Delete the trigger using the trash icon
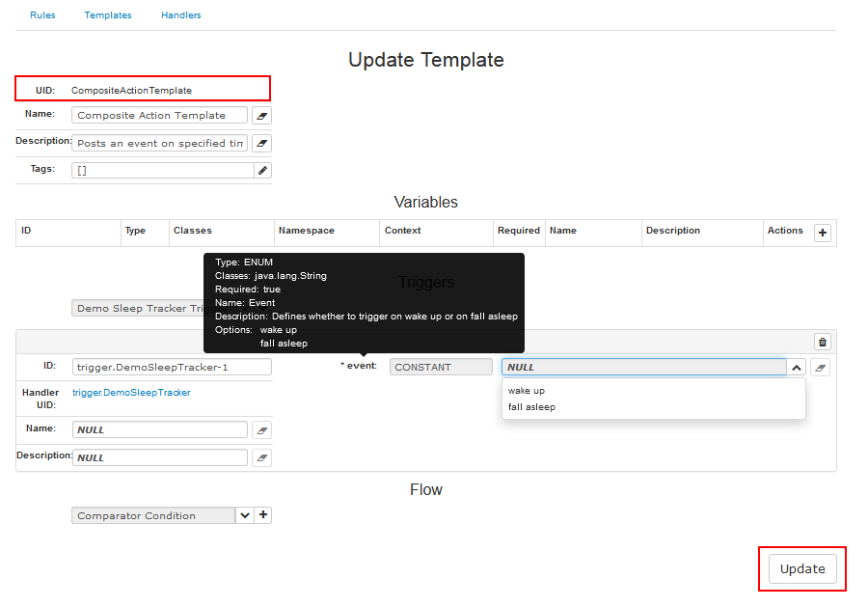868x607 pixels. (x=822, y=342)
